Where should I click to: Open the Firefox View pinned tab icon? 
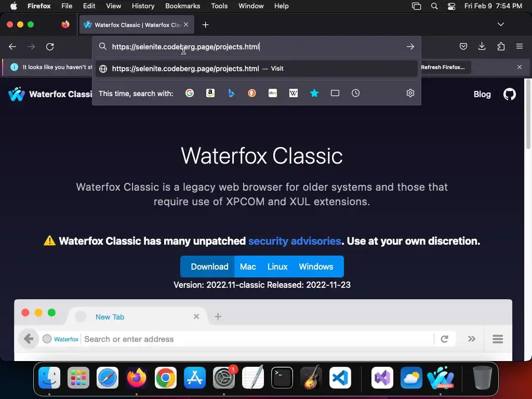pyautogui.click(x=65, y=24)
